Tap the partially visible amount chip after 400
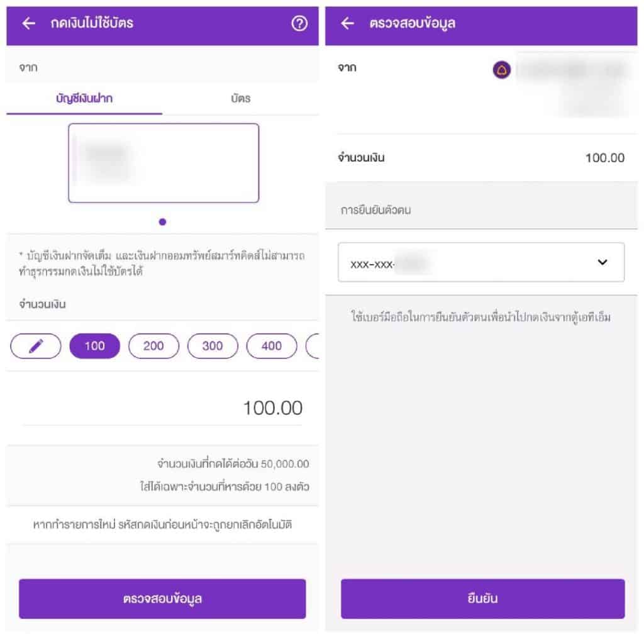Screen dimensions: 644x644 (313, 346)
